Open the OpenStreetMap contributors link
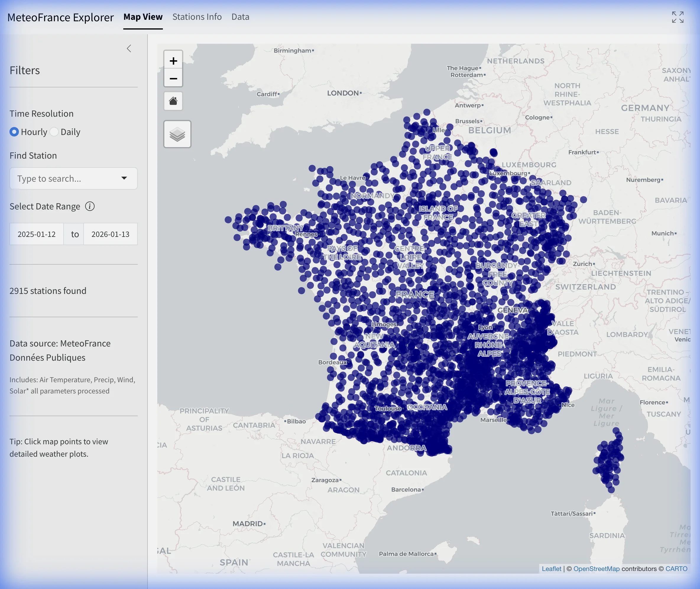700x589 pixels. 597,569
